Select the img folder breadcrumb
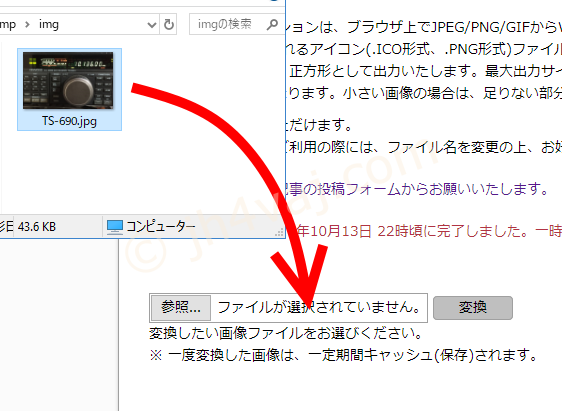Screen dimensions: 562x411 click(x=48, y=24)
